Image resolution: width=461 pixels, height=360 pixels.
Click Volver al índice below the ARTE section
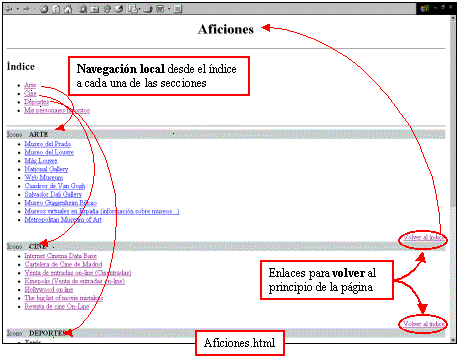coord(424,237)
